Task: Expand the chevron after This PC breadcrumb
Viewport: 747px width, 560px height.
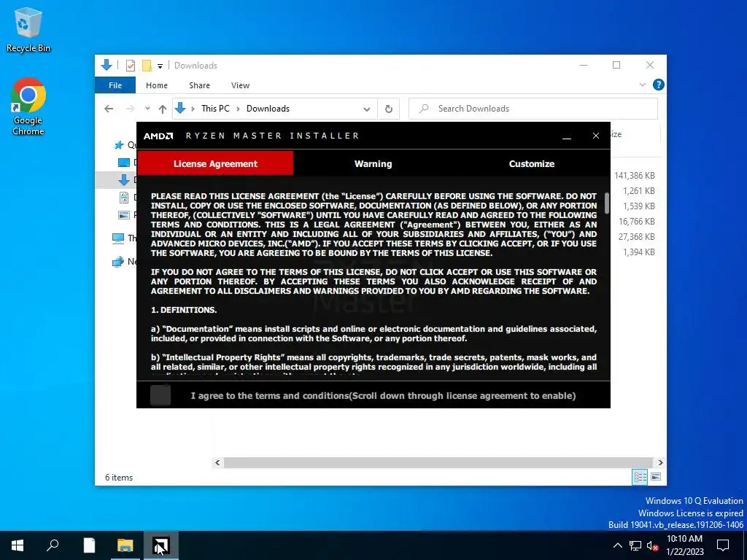Action: click(x=239, y=109)
